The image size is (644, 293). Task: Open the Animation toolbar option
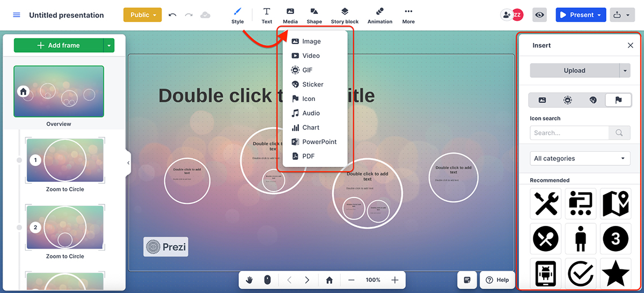[380, 15]
